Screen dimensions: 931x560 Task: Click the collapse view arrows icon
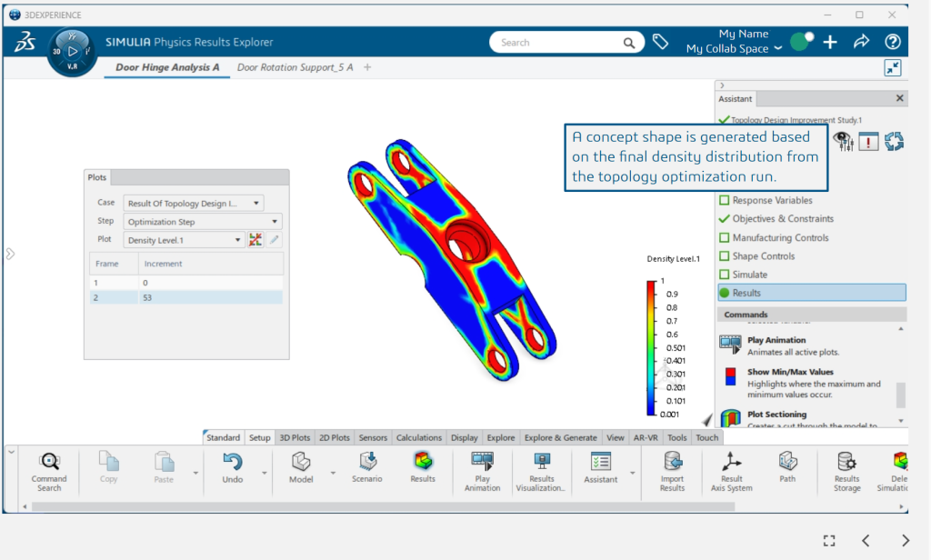click(x=893, y=68)
